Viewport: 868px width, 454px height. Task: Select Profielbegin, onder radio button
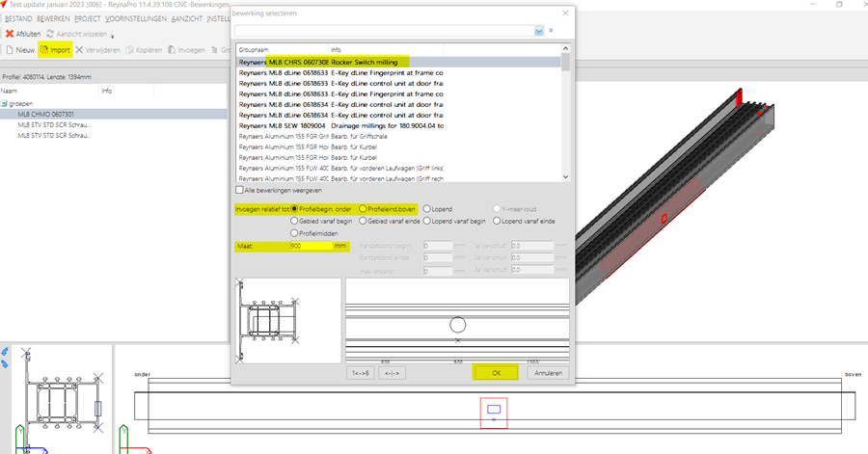[x=294, y=209]
